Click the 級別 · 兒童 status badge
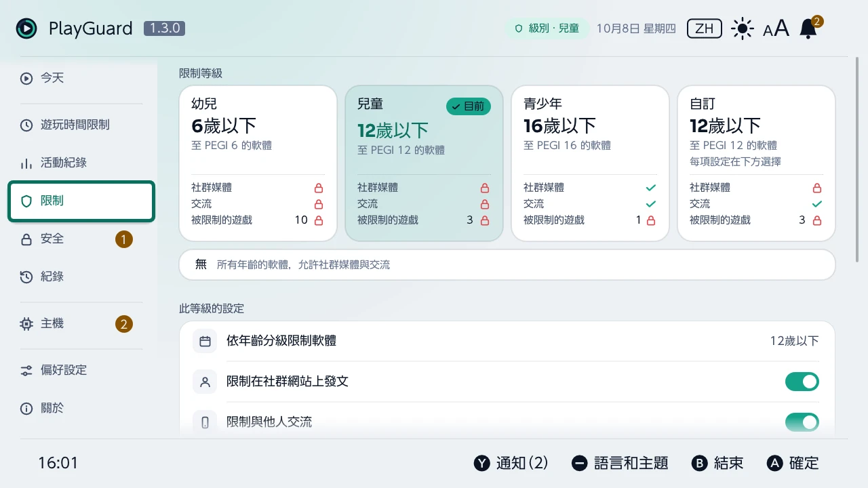This screenshot has width=868, height=488. [x=547, y=28]
